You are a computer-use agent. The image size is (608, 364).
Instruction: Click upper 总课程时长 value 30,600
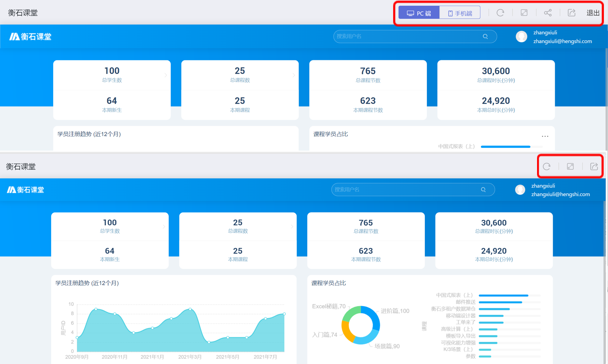point(496,71)
